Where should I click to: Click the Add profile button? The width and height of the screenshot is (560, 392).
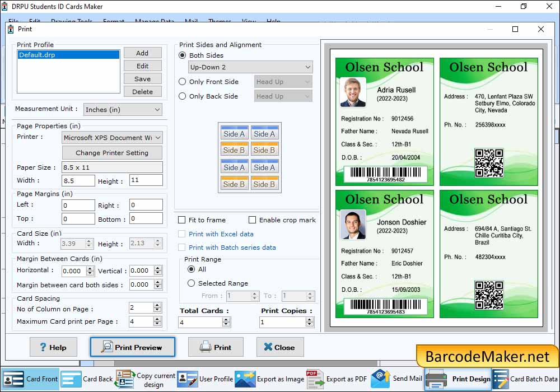click(142, 53)
